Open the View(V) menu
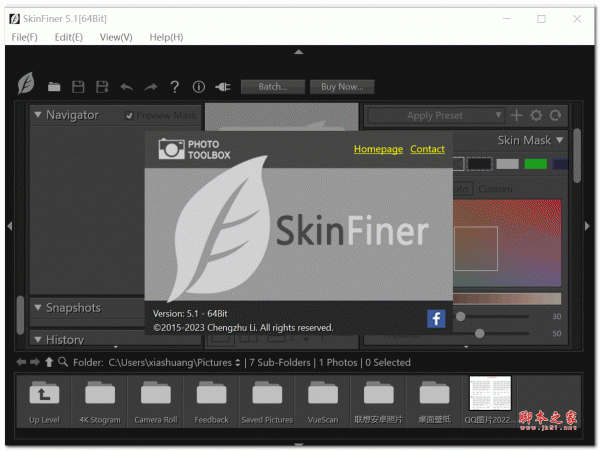Viewport: 600px width, 451px height. [x=116, y=37]
